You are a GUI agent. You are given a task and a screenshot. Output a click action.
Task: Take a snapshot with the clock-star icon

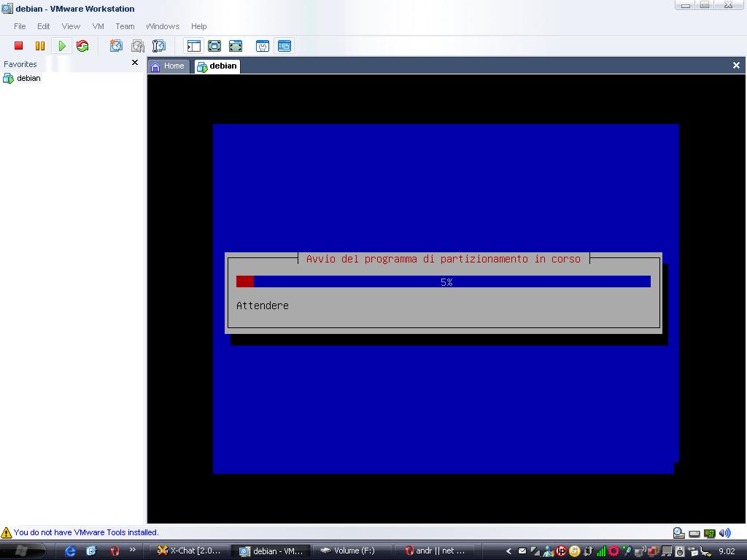(116, 46)
